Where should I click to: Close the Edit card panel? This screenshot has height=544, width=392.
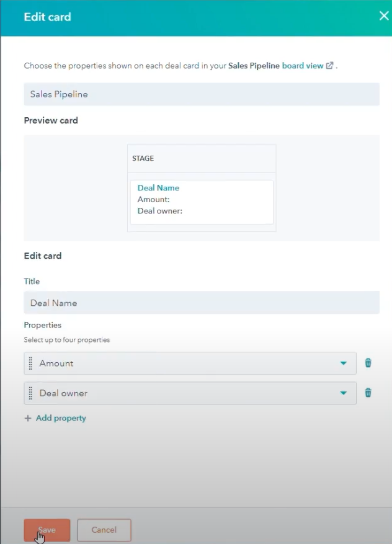[384, 17]
